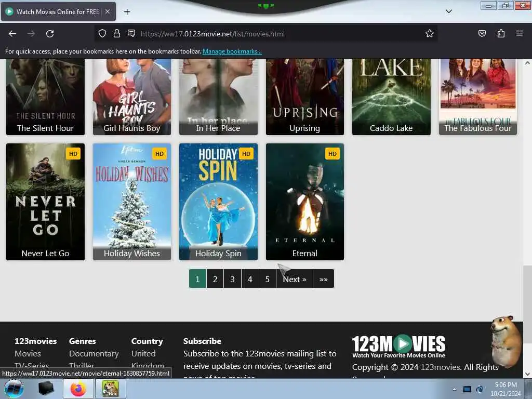Bookmark this page with the star icon

[430, 33]
